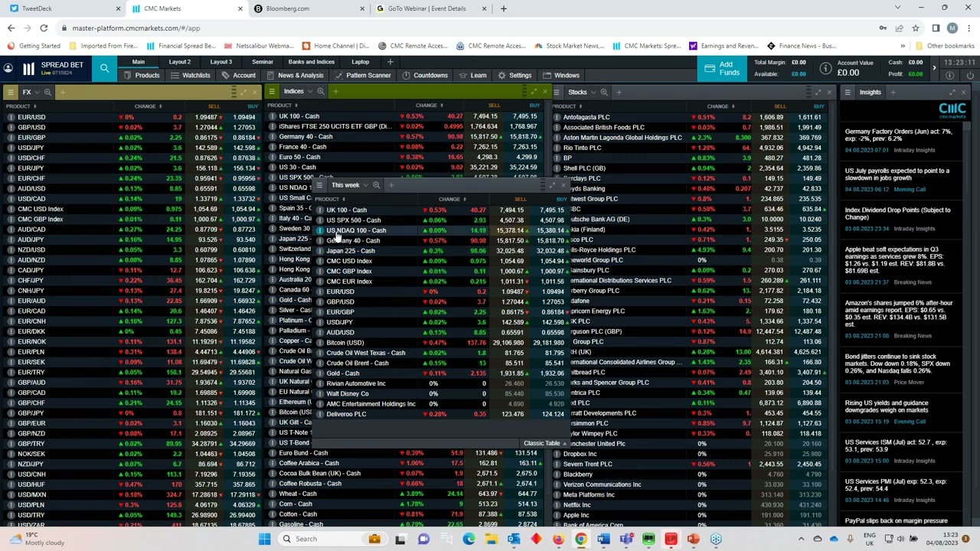Expand the account summary arrow
980x551 pixels.
934,68
